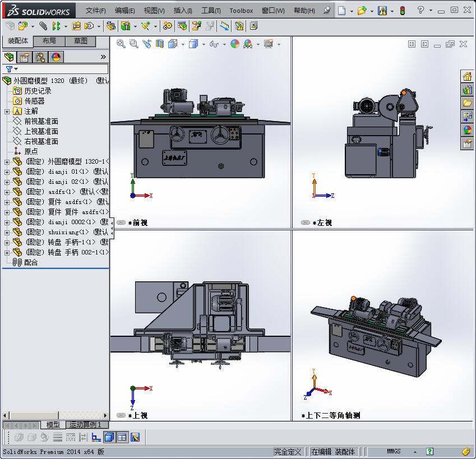
Task: Expand the shuixiang<1> component node
Action: click(x=7, y=233)
